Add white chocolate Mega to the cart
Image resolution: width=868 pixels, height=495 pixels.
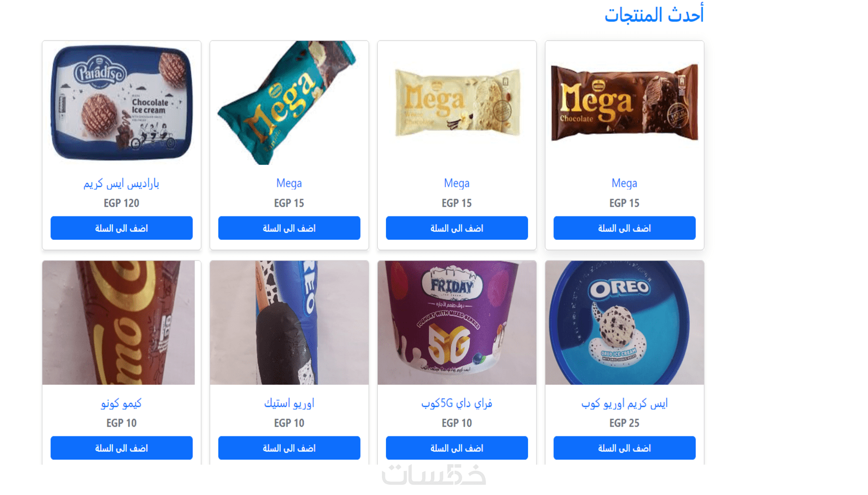(457, 228)
